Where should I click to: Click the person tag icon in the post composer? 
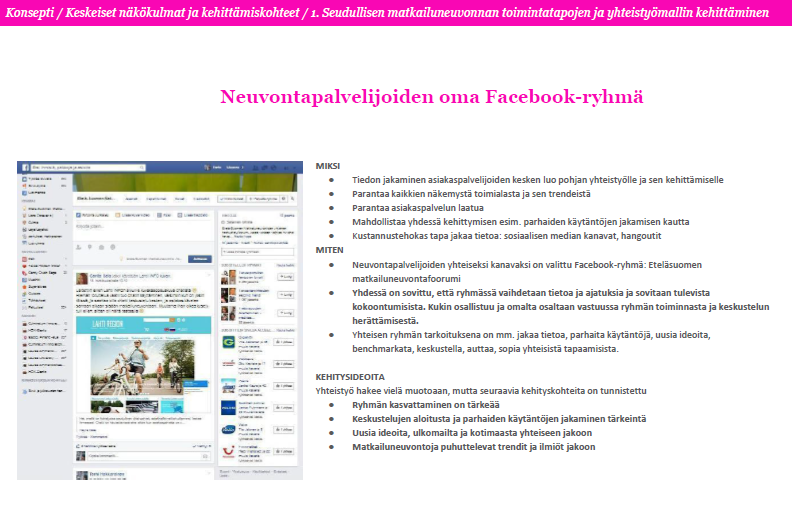point(79,247)
